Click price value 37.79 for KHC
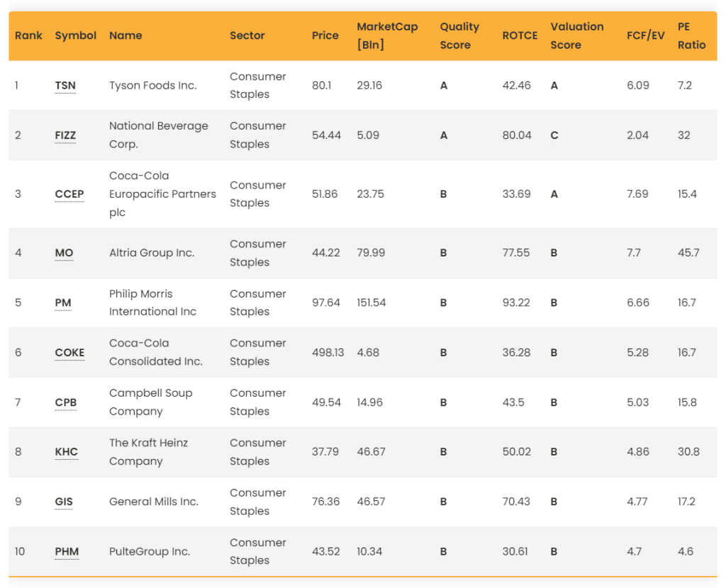The image size is (726, 588). (325, 452)
